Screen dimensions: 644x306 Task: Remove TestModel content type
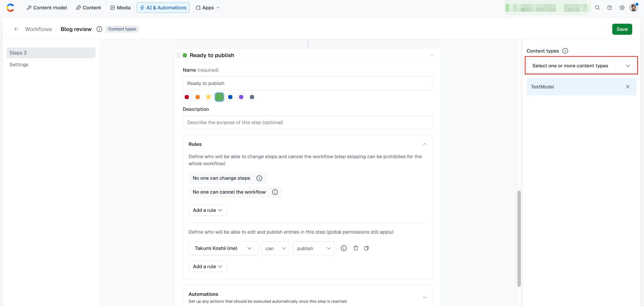(628, 87)
